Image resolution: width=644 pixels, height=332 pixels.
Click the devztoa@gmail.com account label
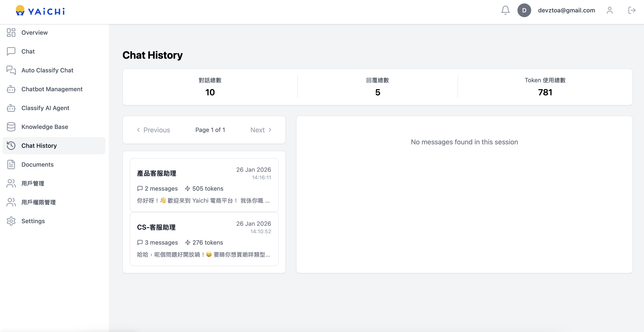point(566,10)
